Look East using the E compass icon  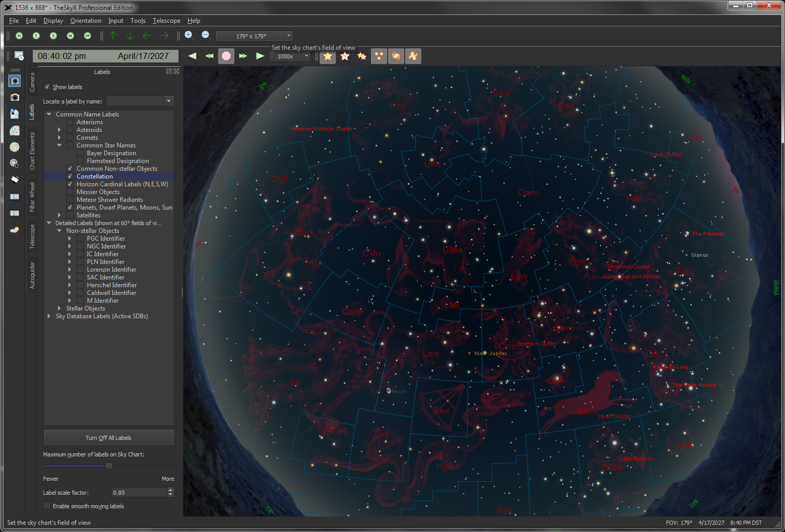36,36
